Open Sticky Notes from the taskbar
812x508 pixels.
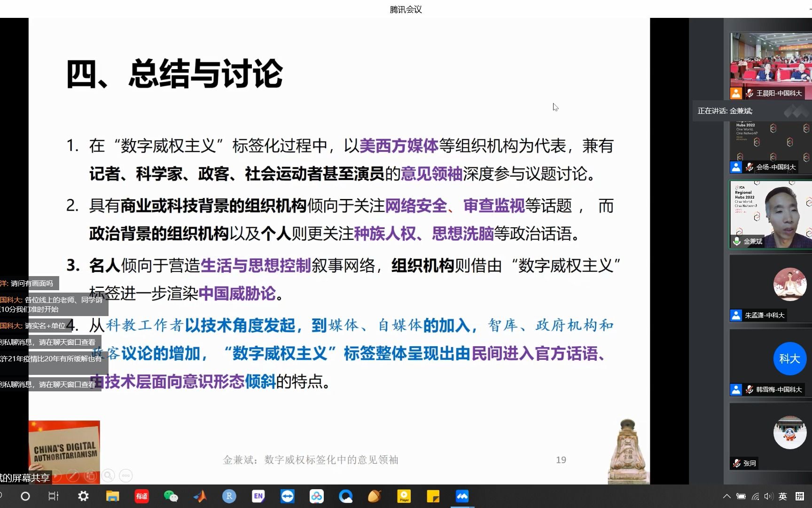pyautogui.click(x=433, y=496)
